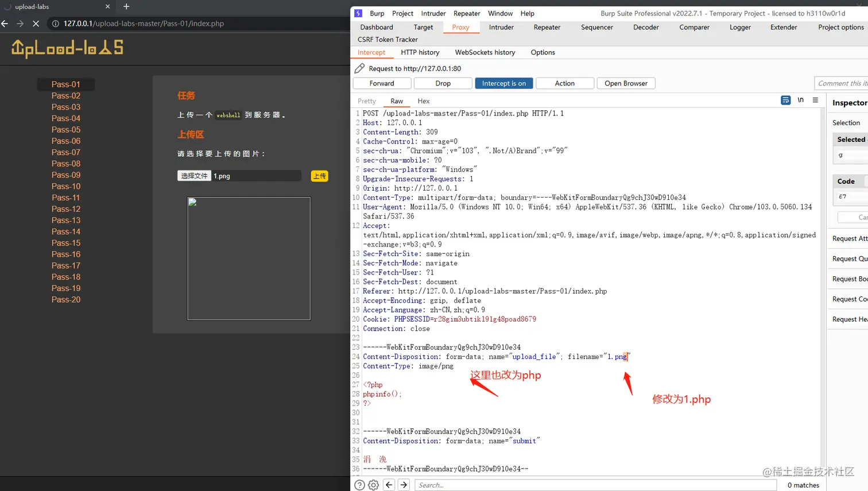
Task: Stop loading the browser page
Action: point(36,24)
